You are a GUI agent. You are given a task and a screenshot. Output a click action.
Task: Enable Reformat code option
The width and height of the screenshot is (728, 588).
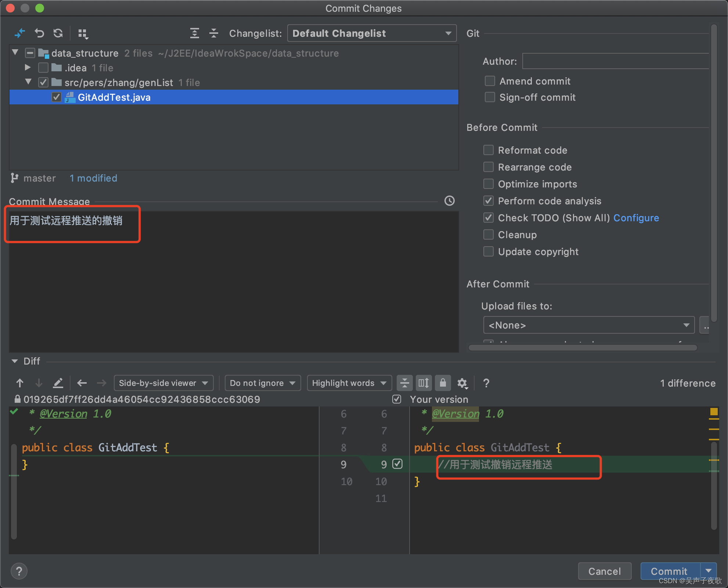tap(488, 150)
